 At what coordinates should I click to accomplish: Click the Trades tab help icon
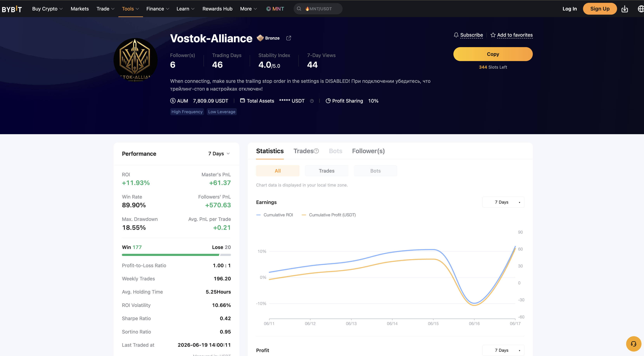pos(316,151)
